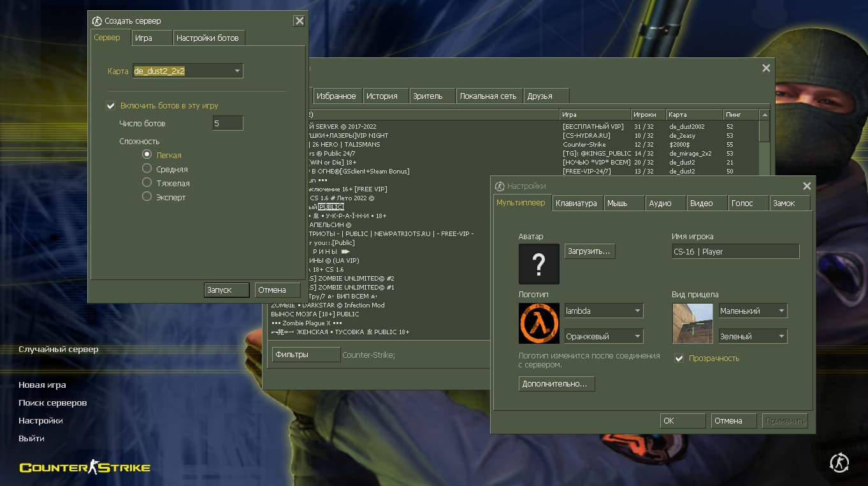Select Средняя difficulty
Screen dimensions: 868x486
[x=147, y=169]
